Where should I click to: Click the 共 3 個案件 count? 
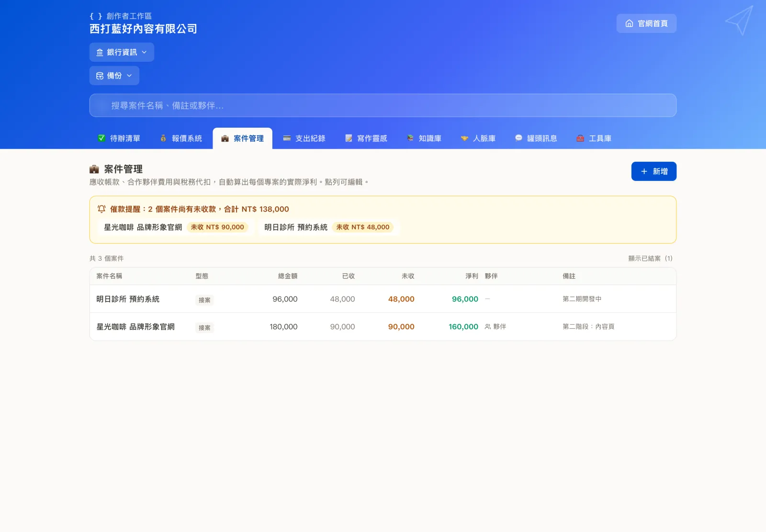(106, 258)
